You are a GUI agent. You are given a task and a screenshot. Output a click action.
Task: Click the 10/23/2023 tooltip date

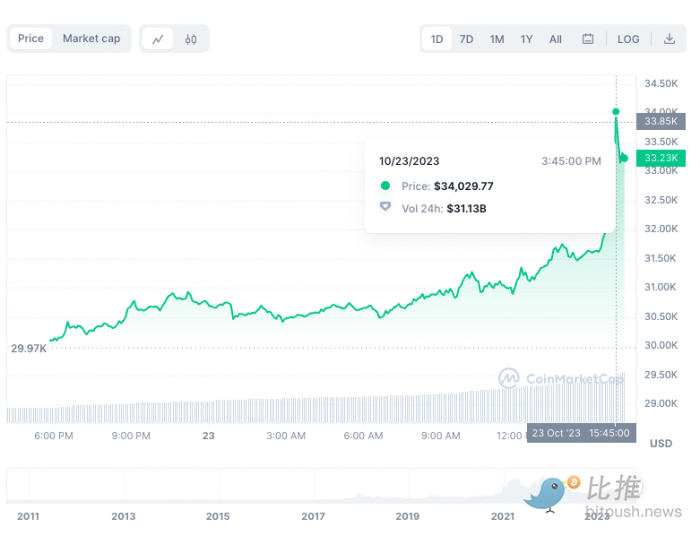409,161
